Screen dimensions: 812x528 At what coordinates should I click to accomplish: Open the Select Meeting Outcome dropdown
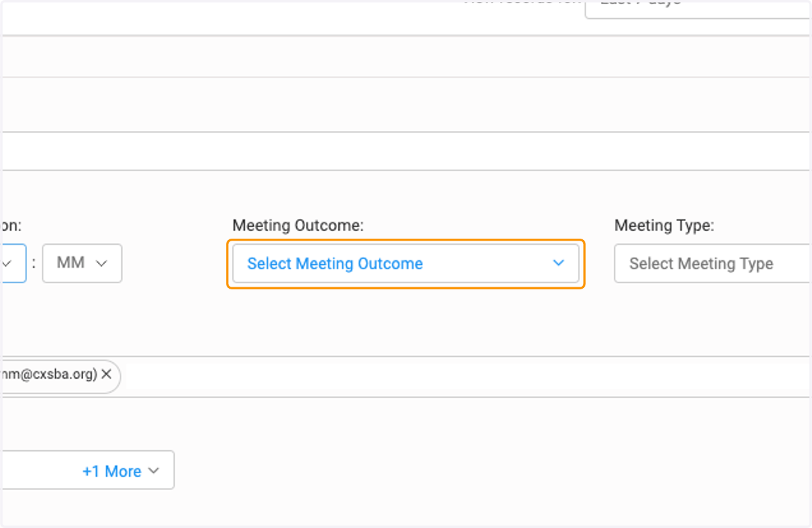click(x=405, y=264)
